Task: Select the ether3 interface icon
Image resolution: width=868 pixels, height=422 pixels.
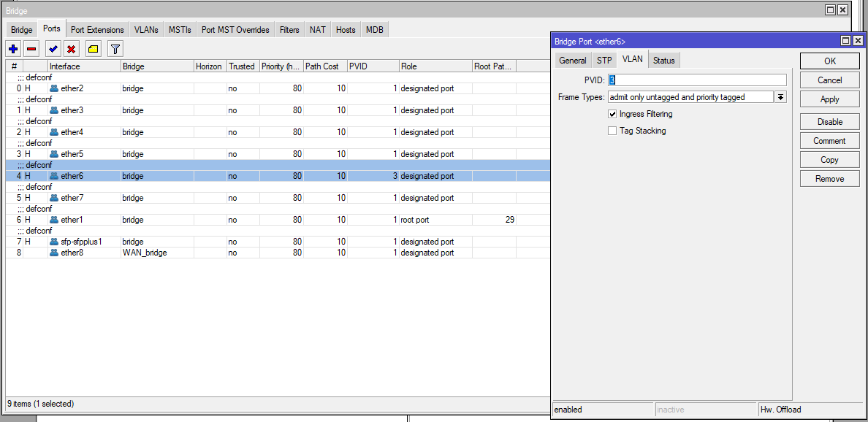Action: coord(54,110)
